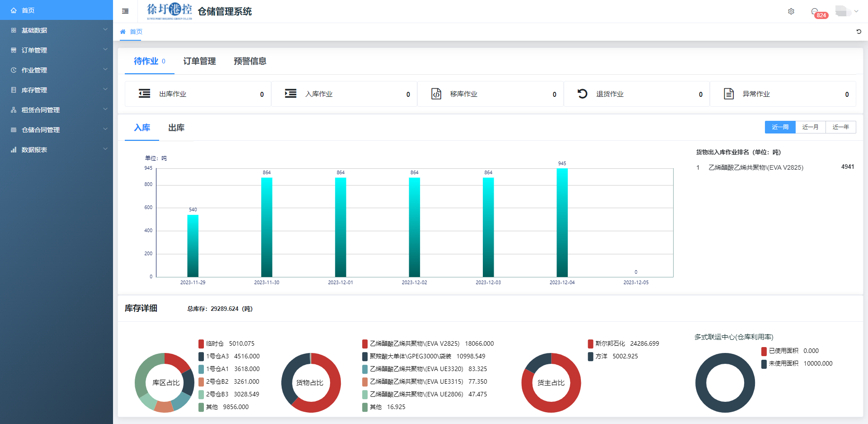Select the 近一周 time range
Screen dimensions: 868x424
(x=780, y=127)
